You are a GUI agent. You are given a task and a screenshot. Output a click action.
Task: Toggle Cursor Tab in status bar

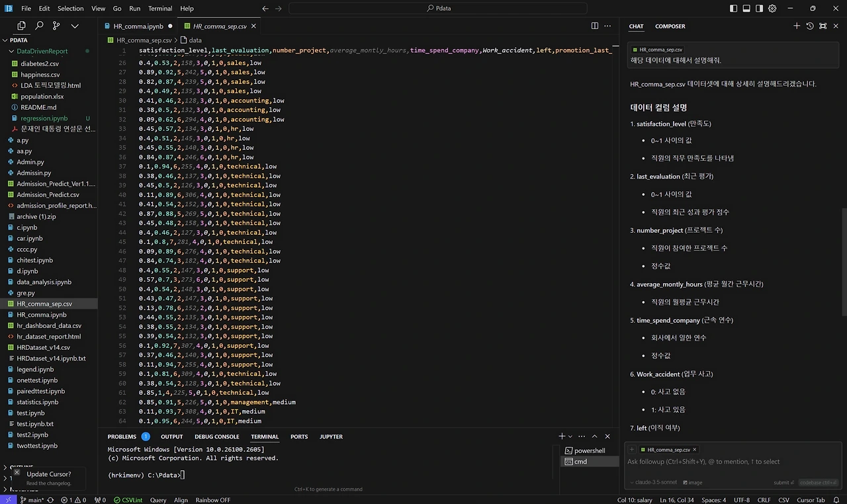[811, 500]
